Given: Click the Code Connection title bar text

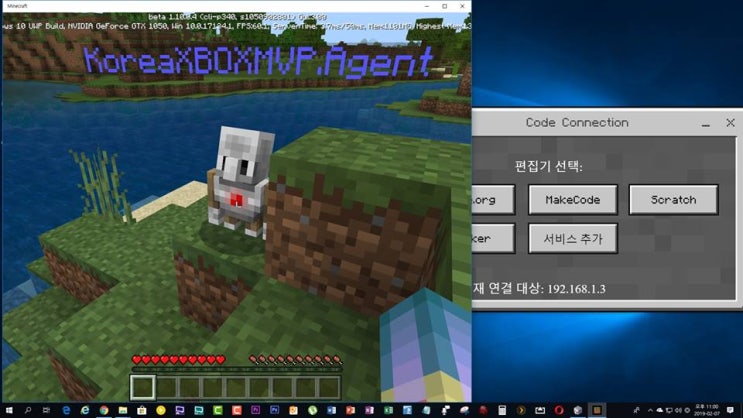Looking at the screenshot, I should [x=577, y=122].
